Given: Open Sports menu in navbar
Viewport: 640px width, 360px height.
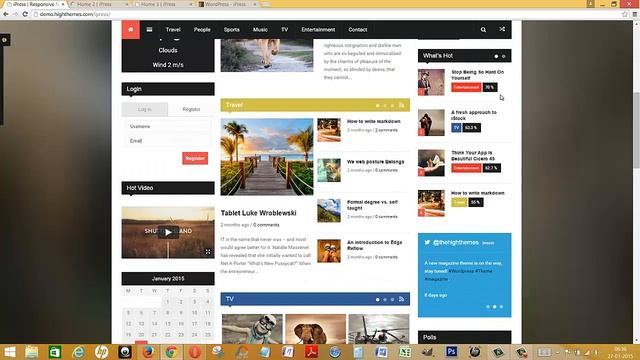Looking at the screenshot, I should click(x=231, y=29).
